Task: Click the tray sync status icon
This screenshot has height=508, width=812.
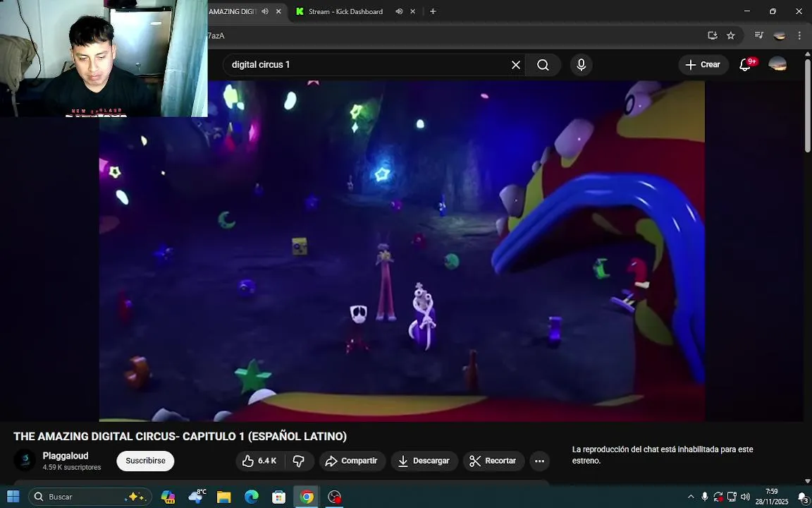Action: click(x=718, y=497)
